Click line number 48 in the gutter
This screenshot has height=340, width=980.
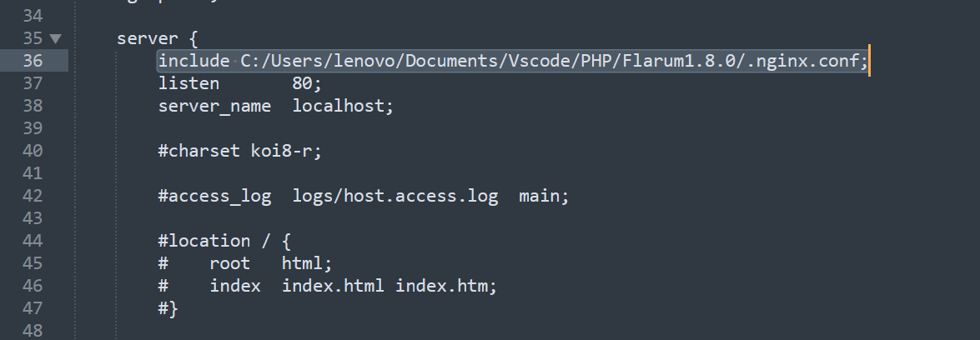33,331
